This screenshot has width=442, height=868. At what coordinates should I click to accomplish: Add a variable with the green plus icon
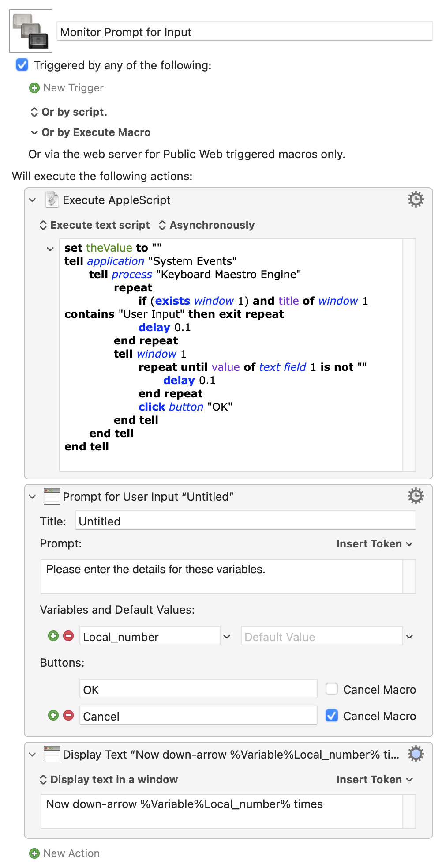[x=53, y=636]
